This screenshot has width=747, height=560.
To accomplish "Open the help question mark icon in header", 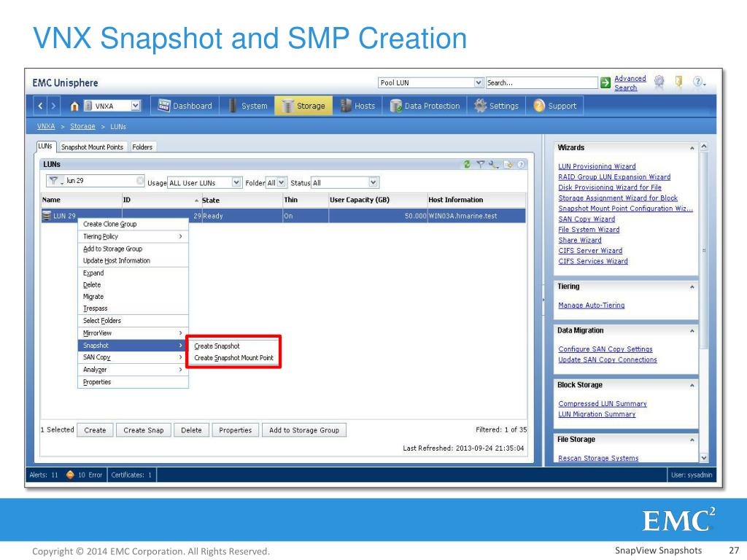I will click(697, 82).
